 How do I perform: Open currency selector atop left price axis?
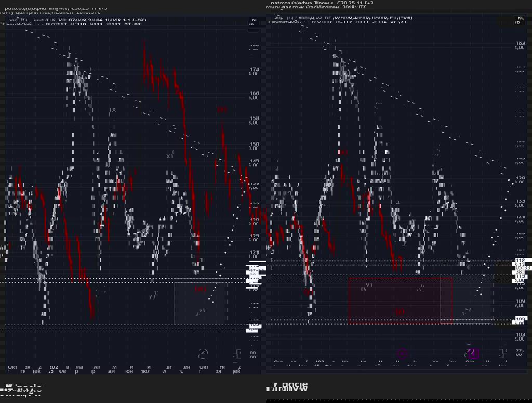(x=254, y=22)
